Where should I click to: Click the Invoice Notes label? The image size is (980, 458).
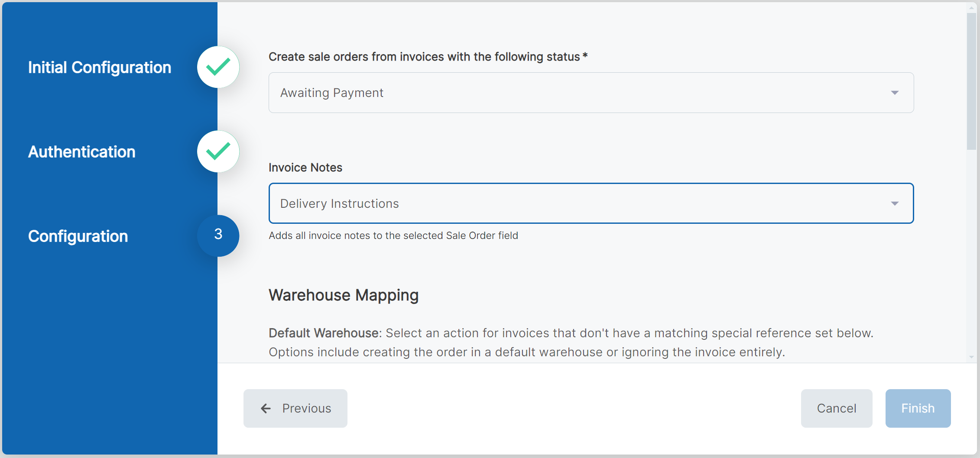[x=305, y=168]
